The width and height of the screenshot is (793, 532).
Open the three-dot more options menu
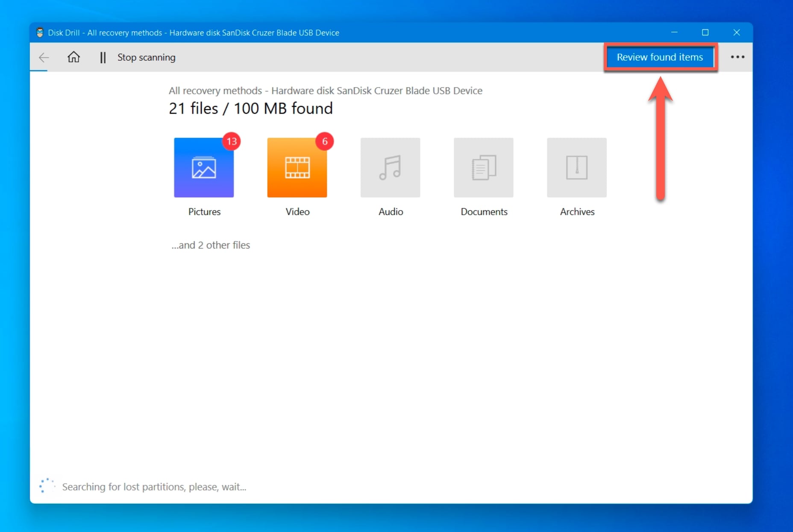(737, 57)
